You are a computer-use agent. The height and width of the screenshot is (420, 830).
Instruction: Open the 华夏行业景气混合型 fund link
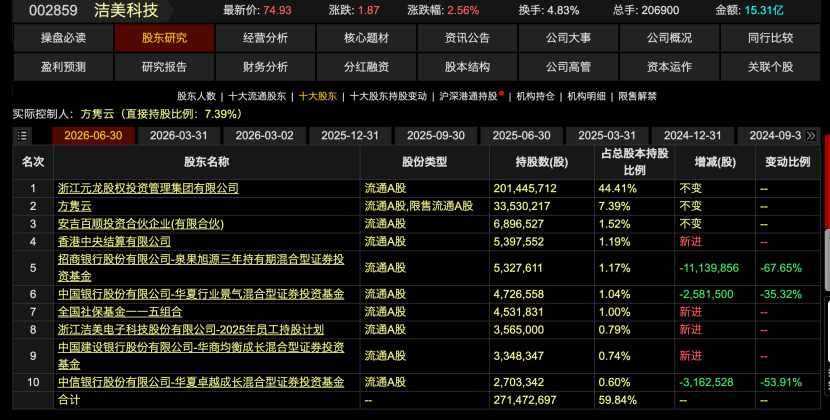click(x=201, y=294)
